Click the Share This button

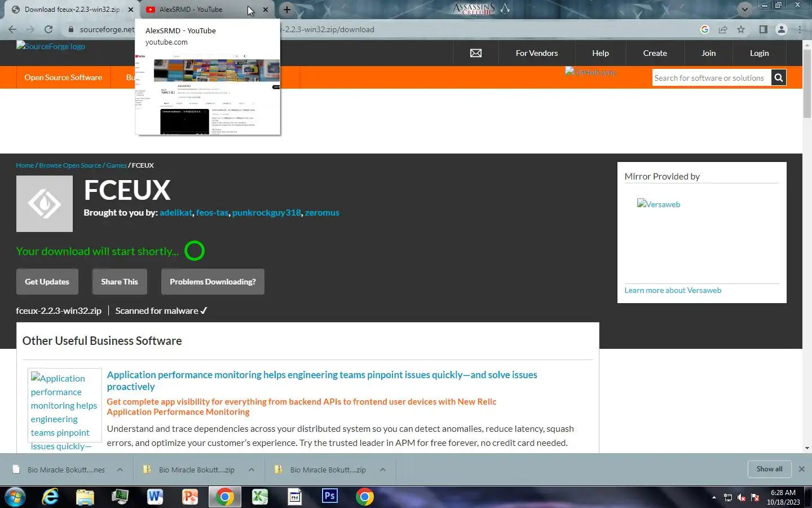tap(119, 282)
